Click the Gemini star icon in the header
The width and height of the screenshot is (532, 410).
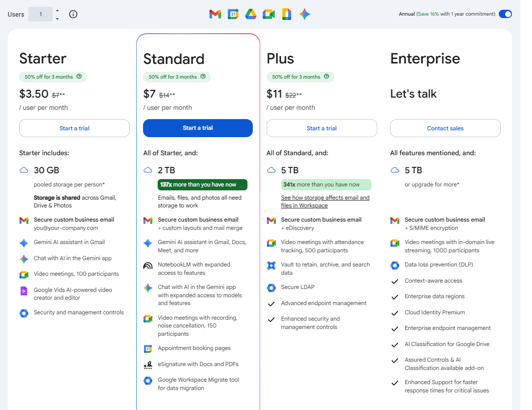pyautogui.click(x=304, y=14)
